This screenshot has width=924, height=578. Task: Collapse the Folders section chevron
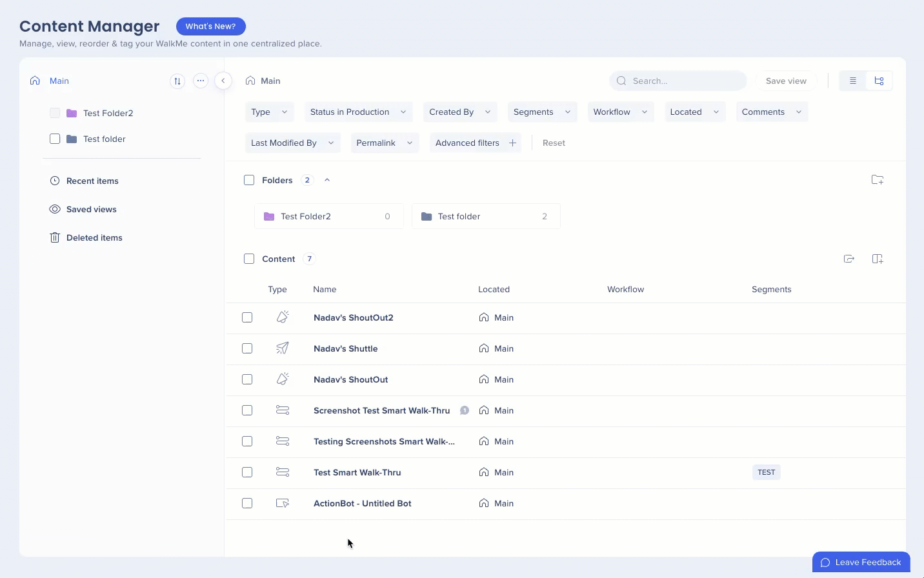pyautogui.click(x=327, y=180)
